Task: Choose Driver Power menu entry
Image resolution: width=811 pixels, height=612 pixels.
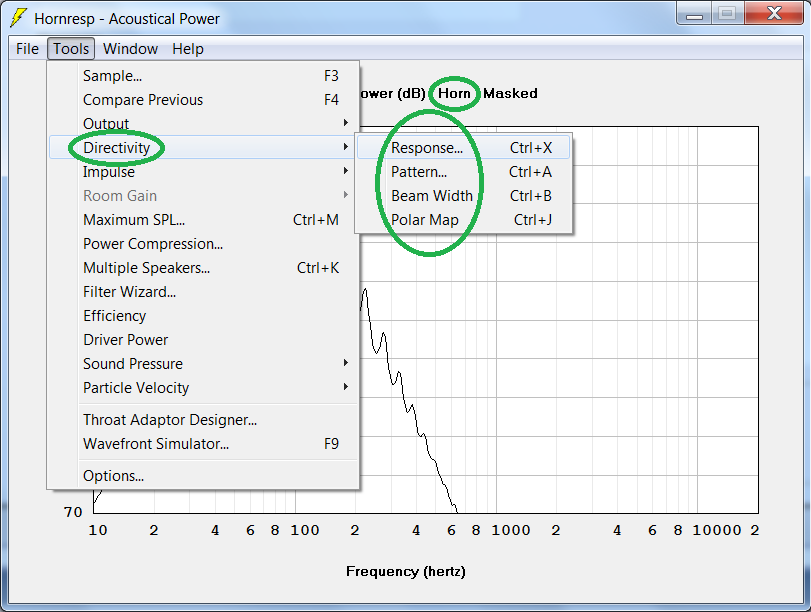Action: pyautogui.click(x=203, y=339)
